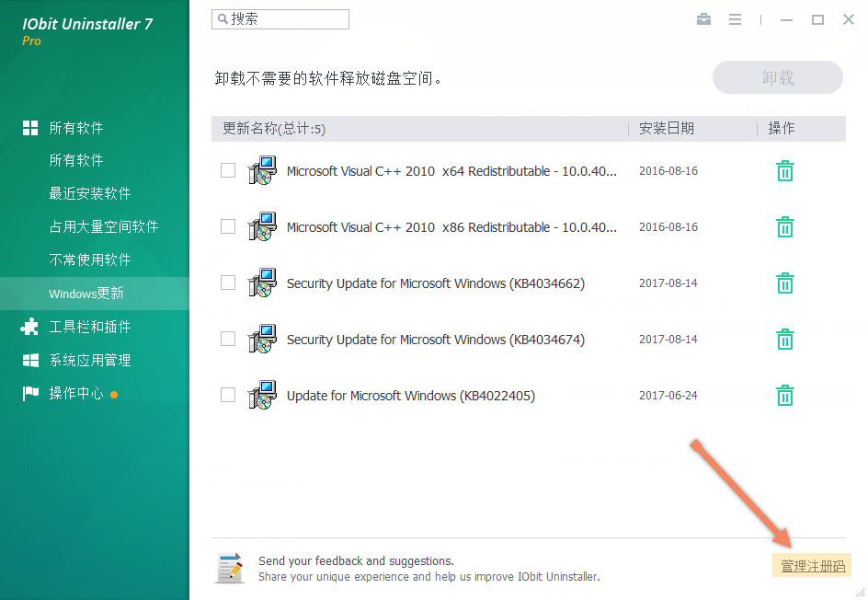Viewport: 868px width, 600px height.
Task: Close the IObit Uninstaller window
Action: coord(849,19)
